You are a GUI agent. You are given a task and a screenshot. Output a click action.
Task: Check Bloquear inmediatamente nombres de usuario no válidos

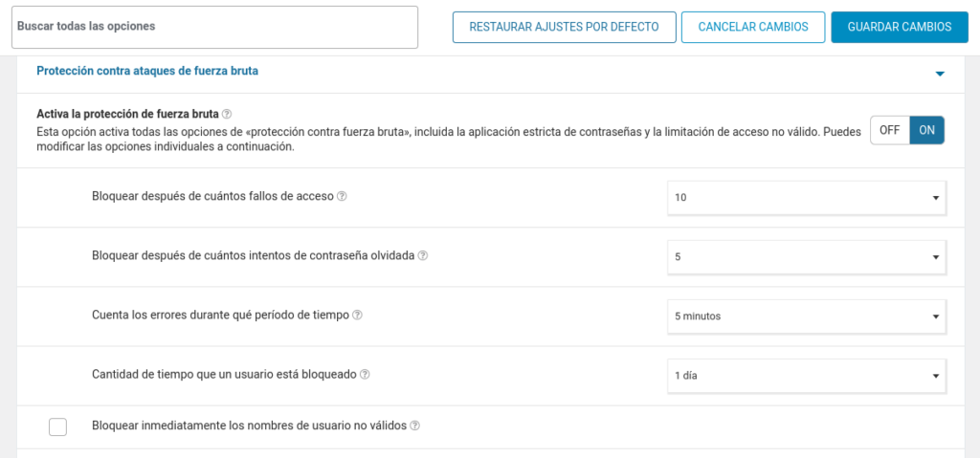(x=57, y=426)
